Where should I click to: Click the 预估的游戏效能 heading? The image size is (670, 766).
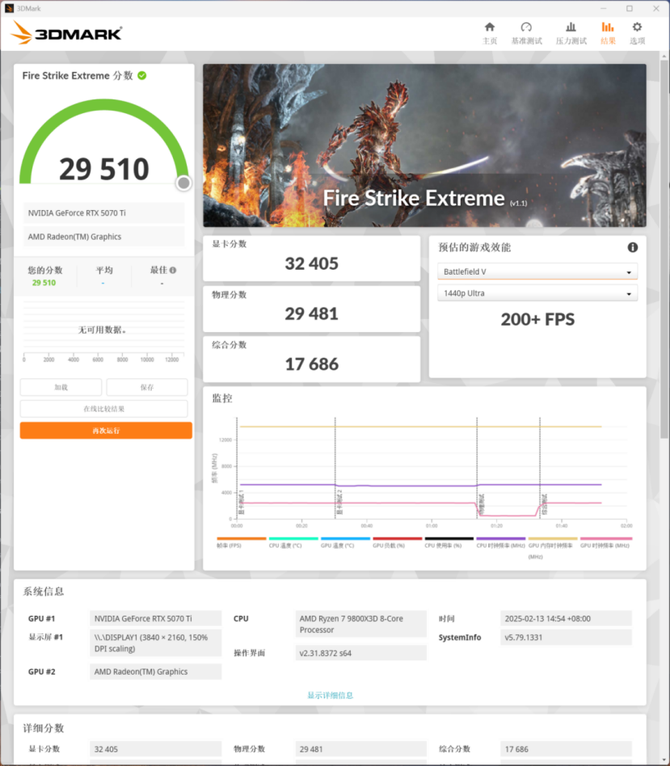pyautogui.click(x=475, y=247)
